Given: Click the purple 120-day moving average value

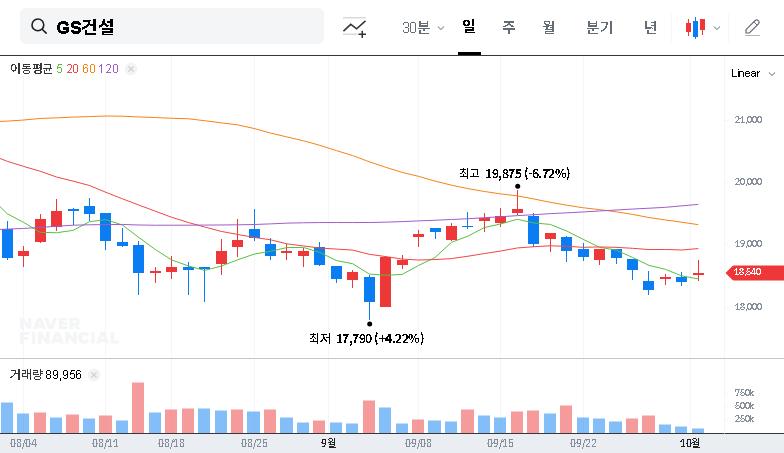Looking at the screenshot, I should coord(109,69).
